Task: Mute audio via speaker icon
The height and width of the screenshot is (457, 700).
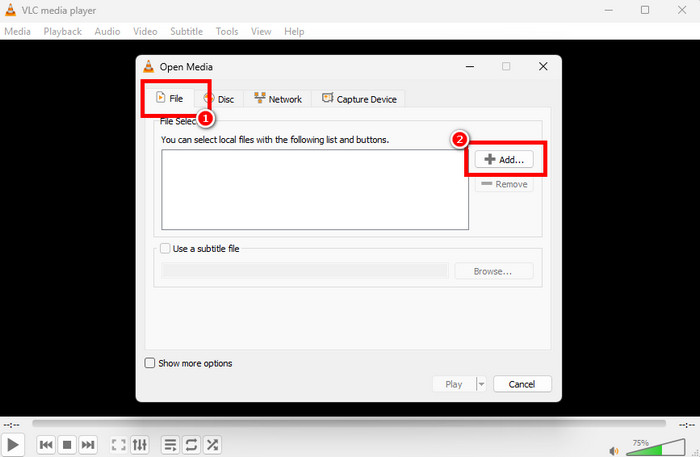Action: click(x=614, y=451)
